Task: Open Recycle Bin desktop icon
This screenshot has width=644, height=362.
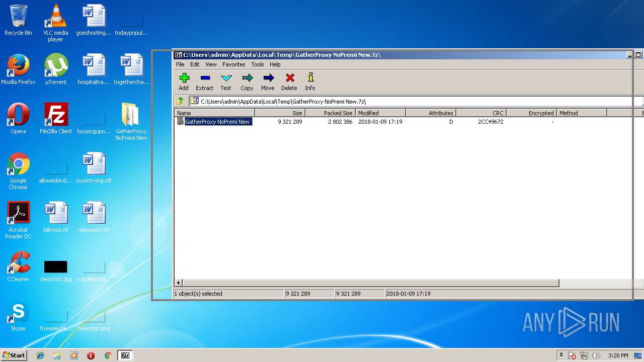Action: coord(18,20)
